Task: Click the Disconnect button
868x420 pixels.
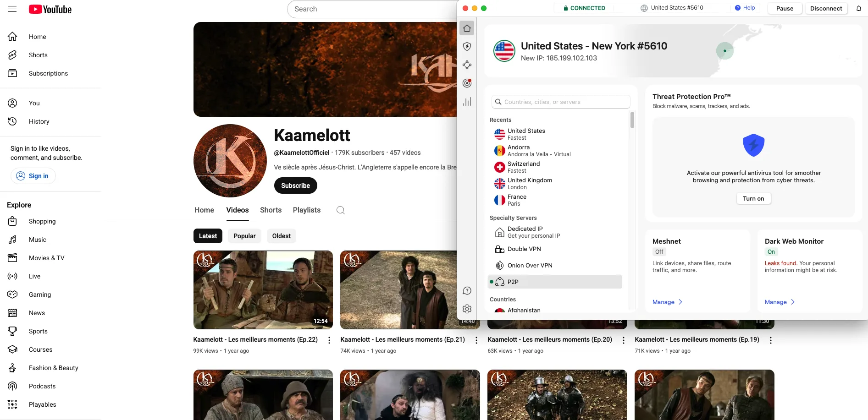Action: click(x=826, y=8)
